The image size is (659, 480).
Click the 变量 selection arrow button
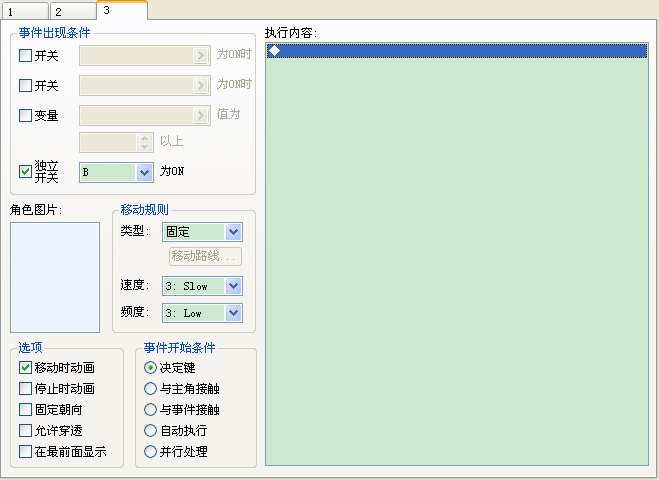(200, 115)
